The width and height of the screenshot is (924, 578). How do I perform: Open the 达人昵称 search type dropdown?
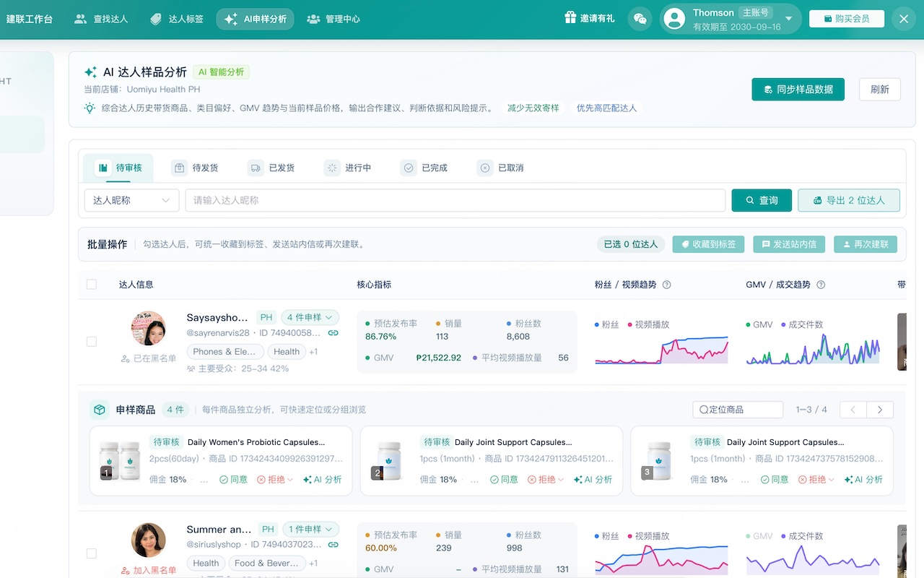tap(132, 200)
